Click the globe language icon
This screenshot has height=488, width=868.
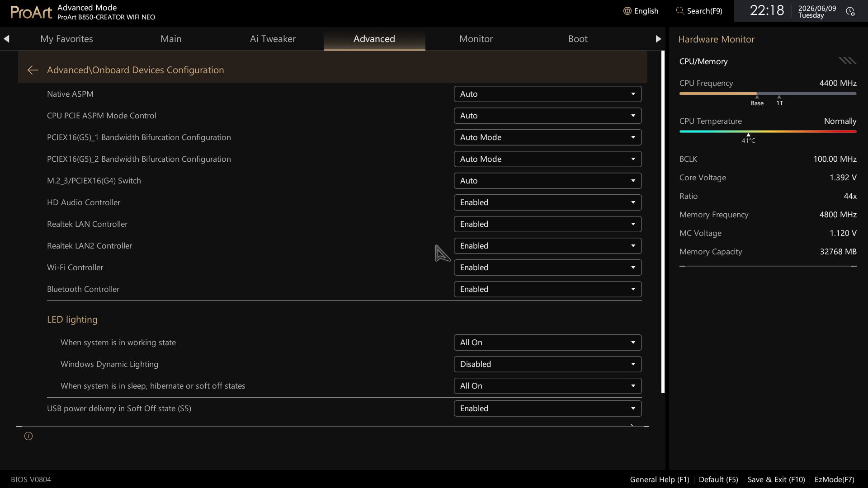627,11
